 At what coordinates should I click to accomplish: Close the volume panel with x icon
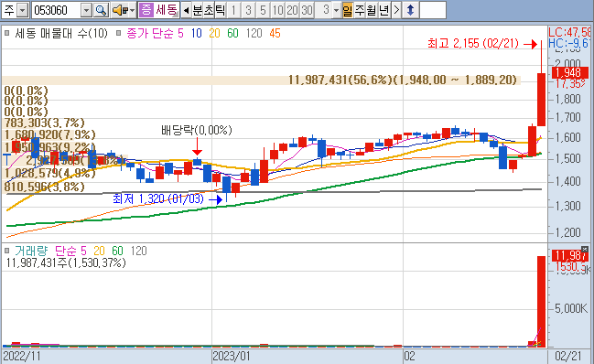point(585,249)
